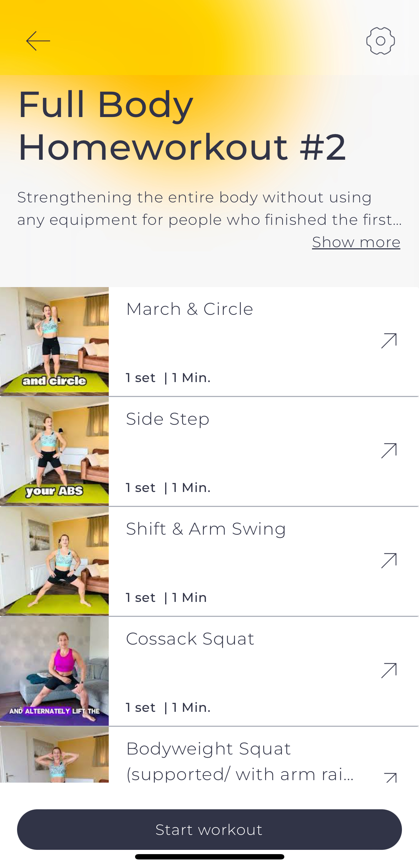Tap Bodyweight Squat video thumbnail
Screen dimensions: 419x868
[54, 755]
